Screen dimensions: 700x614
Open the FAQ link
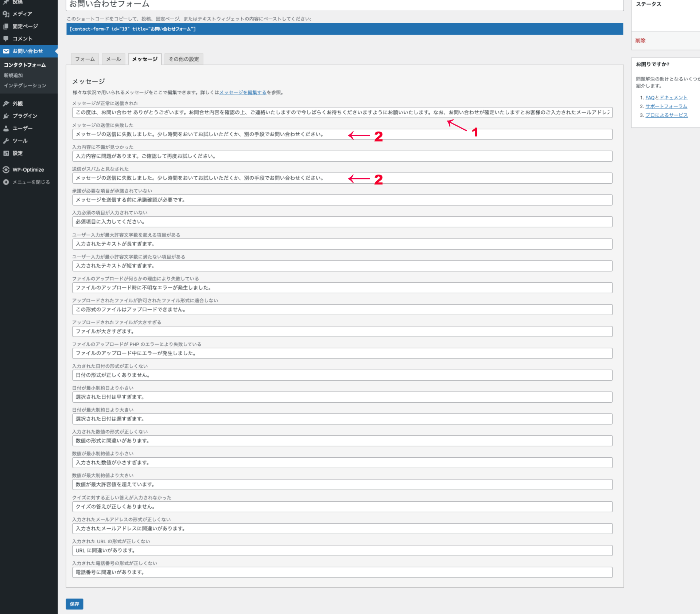point(650,98)
